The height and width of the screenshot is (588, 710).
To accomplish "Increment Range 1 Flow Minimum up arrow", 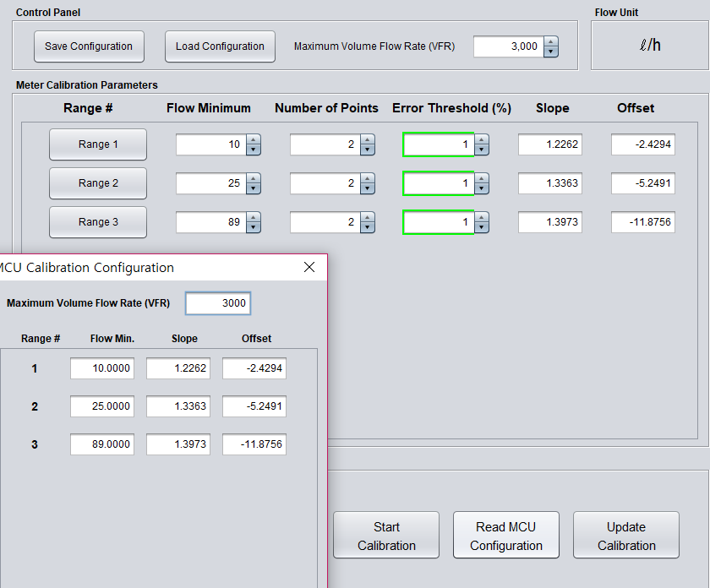I will tap(254, 139).
